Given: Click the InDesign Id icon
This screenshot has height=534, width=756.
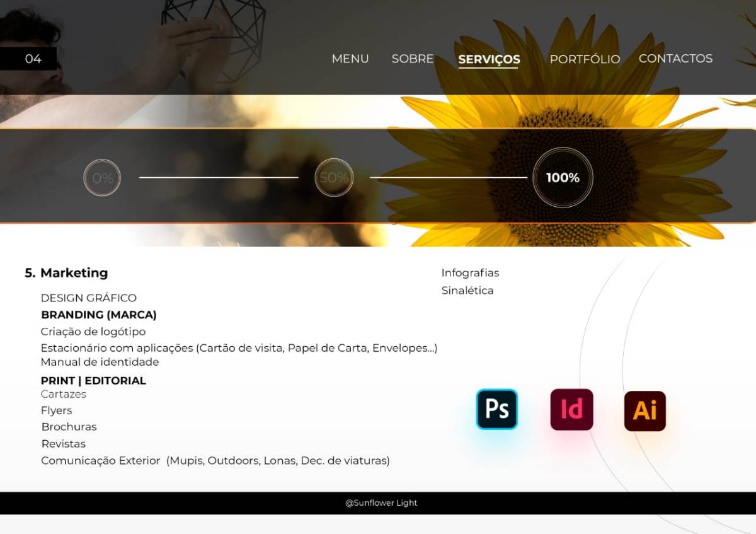Looking at the screenshot, I should [571, 410].
